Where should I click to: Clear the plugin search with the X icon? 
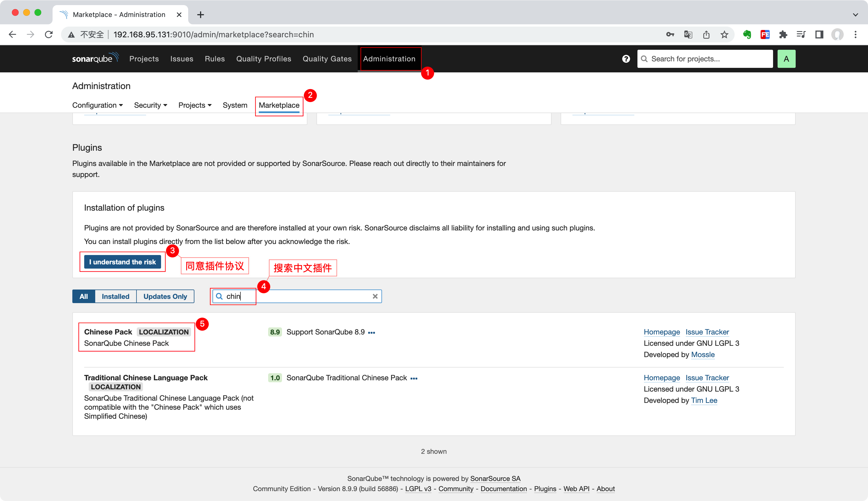pos(375,296)
